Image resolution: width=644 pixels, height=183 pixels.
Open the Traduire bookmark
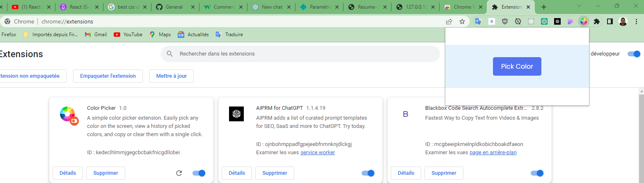click(x=229, y=35)
